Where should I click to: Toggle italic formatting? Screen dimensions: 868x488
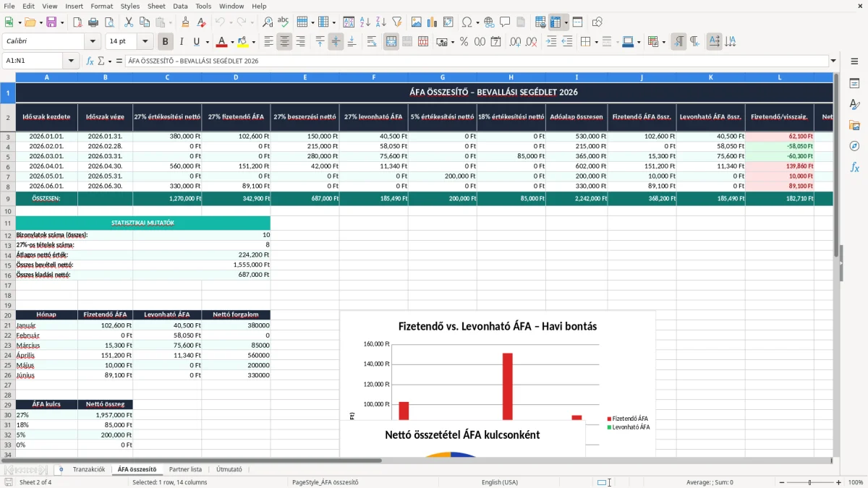coord(182,42)
